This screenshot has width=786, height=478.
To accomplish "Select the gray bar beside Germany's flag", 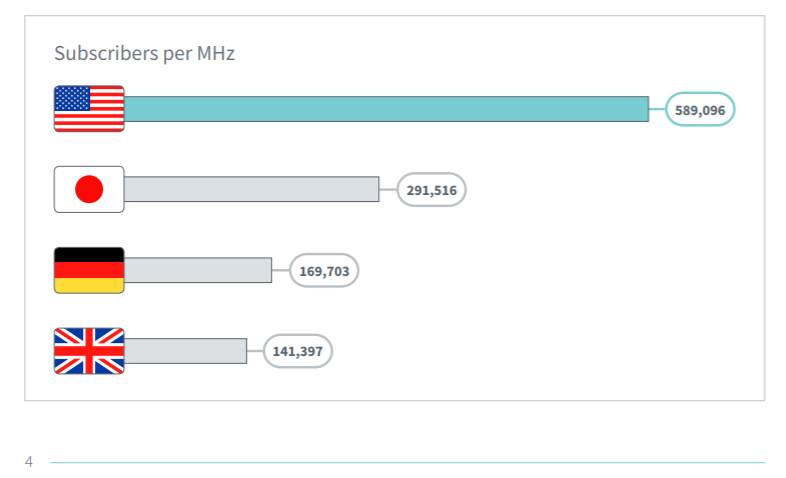I will point(197,270).
